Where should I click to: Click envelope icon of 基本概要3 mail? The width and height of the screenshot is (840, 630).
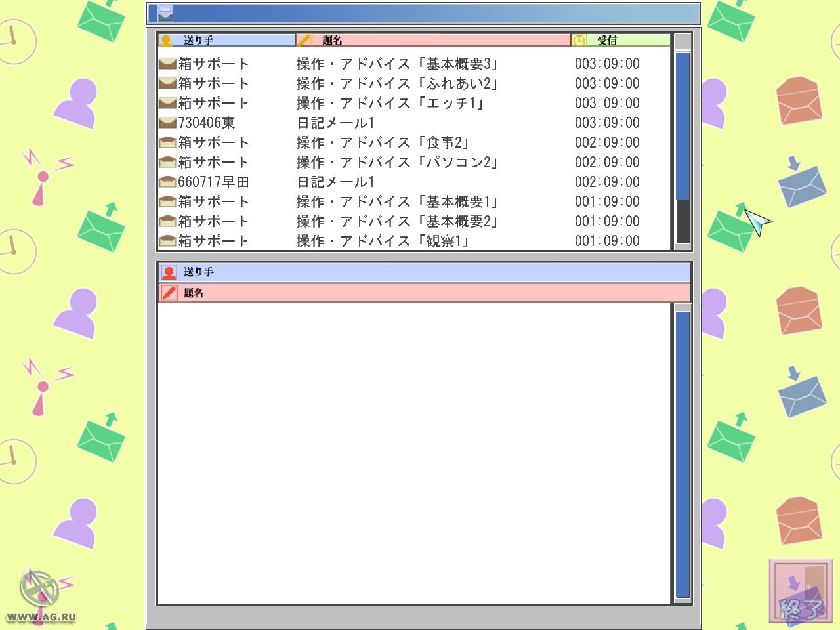point(167,64)
